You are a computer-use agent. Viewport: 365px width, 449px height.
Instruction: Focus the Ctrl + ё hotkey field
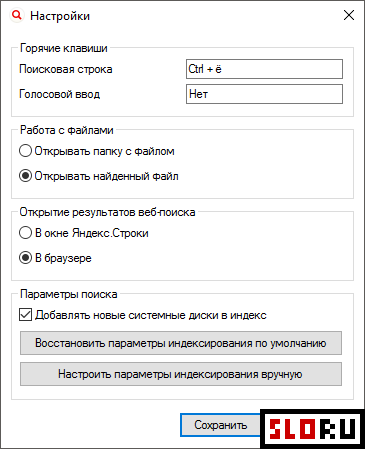(264, 69)
